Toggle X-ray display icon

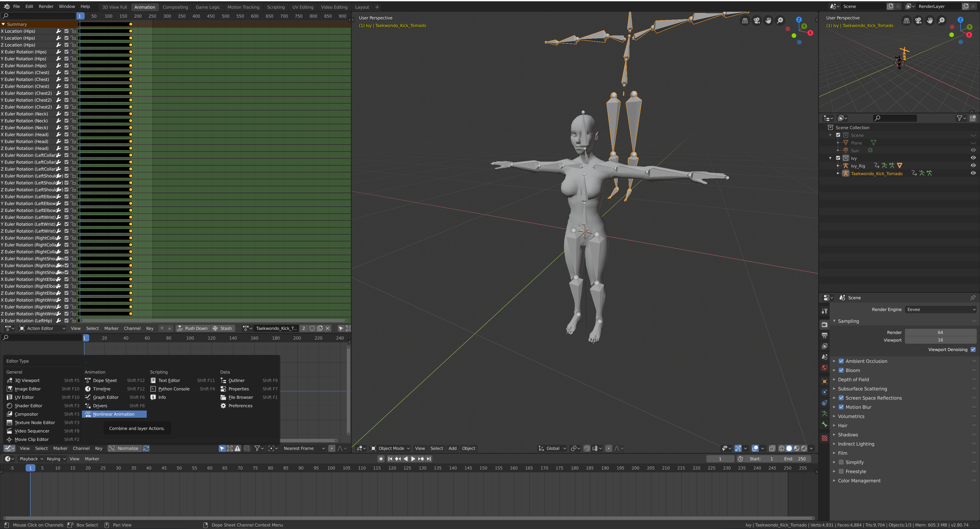coord(772,448)
